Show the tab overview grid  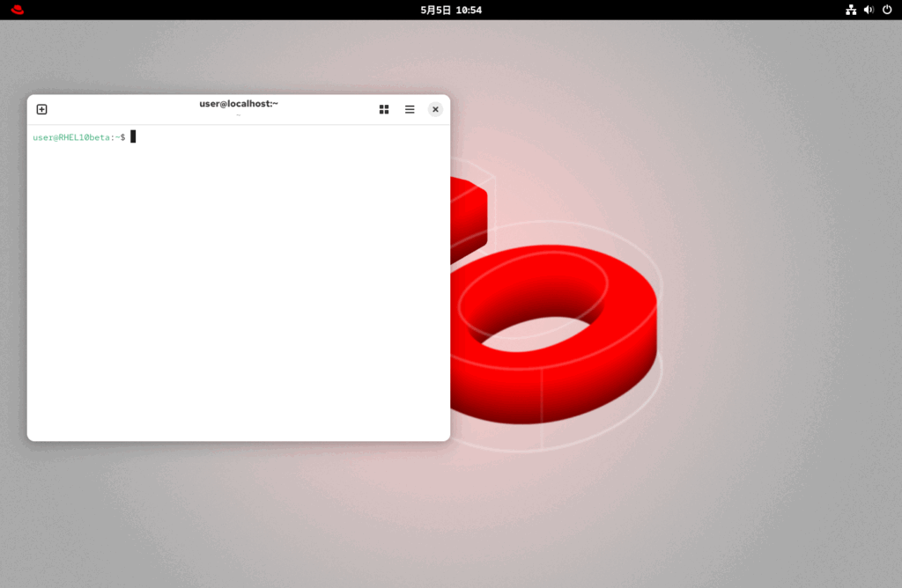(384, 109)
